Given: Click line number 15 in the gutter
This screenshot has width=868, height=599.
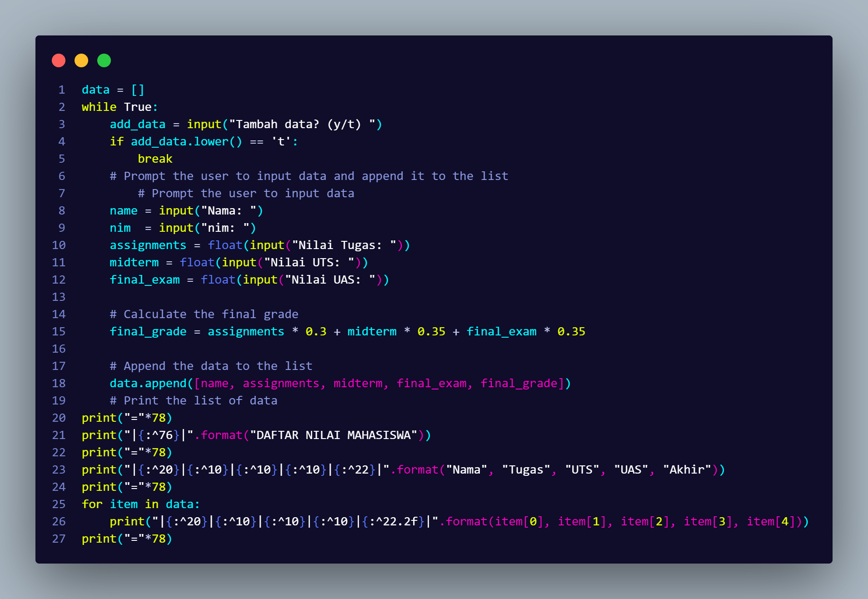Looking at the screenshot, I should pos(59,331).
